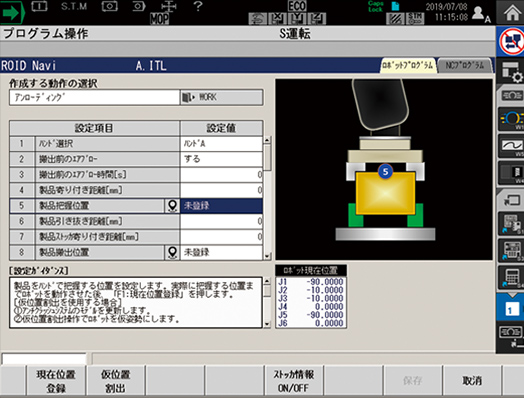
Task: Click location pin icon for 製品搬出位置
Action: point(172,253)
